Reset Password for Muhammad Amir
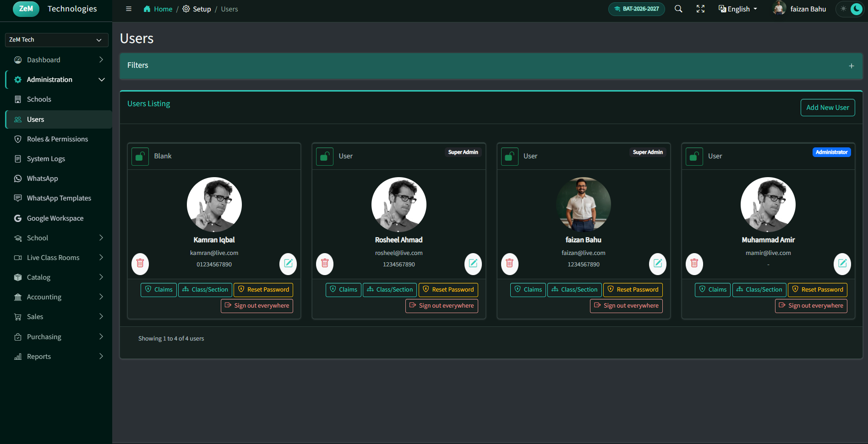This screenshot has width=868, height=444. pyautogui.click(x=818, y=290)
